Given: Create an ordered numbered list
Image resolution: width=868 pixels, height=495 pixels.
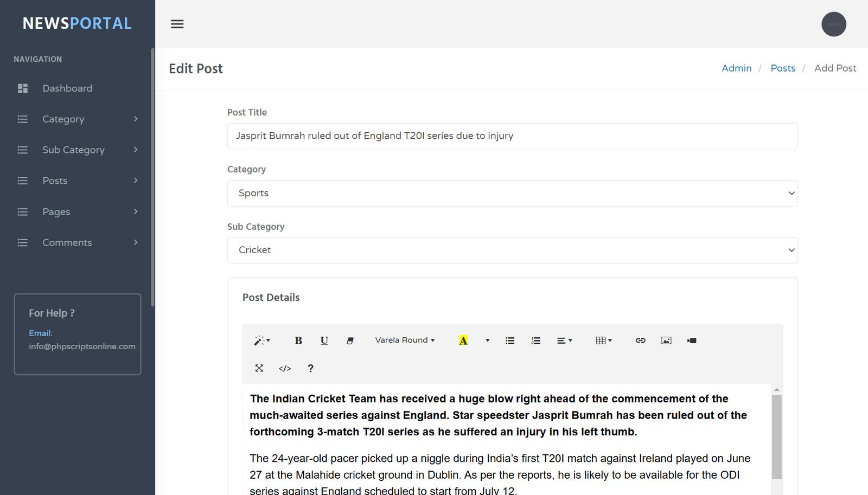Looking at the screenshot, I should coord(535,340).
